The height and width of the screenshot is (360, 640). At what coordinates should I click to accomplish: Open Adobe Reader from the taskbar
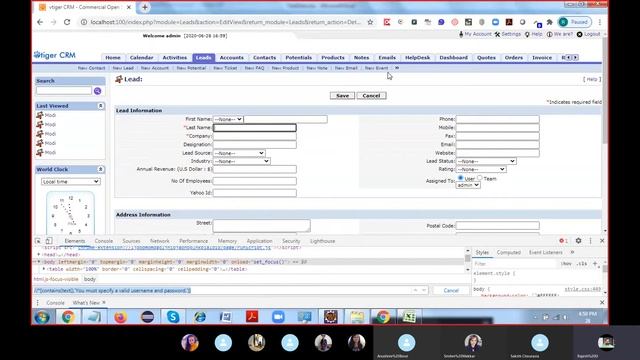(x=252, y=317)
